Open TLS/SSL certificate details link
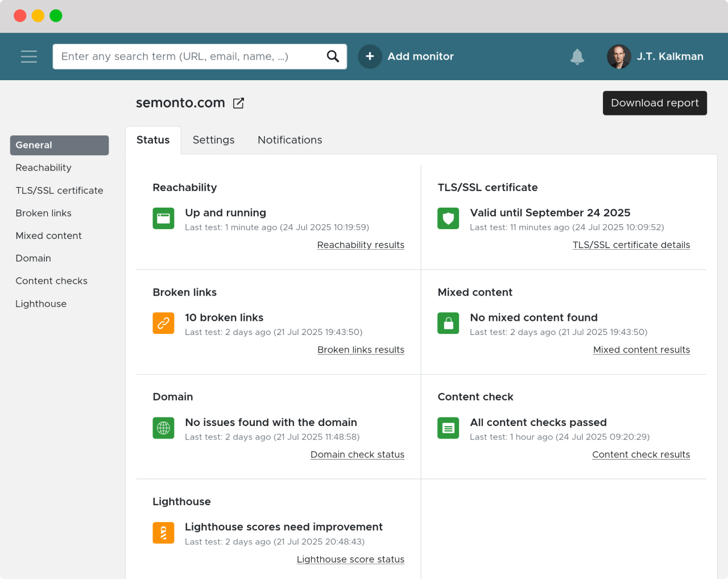The height and width of the screenshot is (579, 728). [631, 245]
